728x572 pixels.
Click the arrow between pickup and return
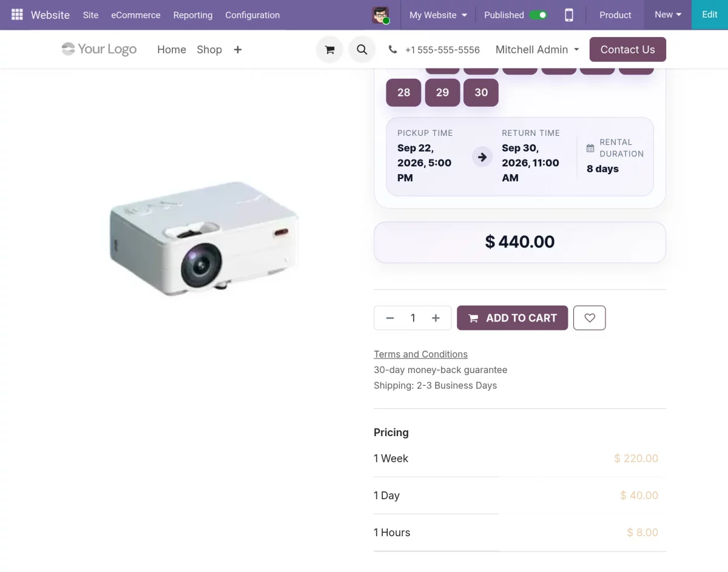(482, 157)
